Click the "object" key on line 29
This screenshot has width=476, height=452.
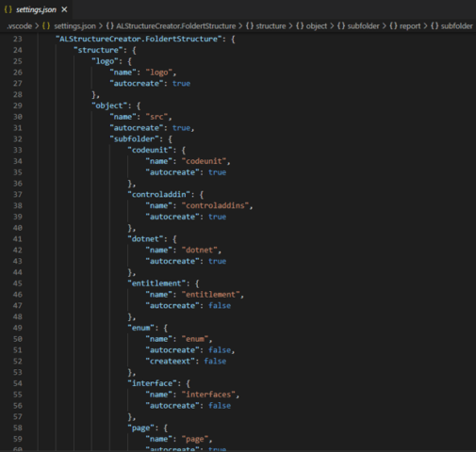(109, 105)
